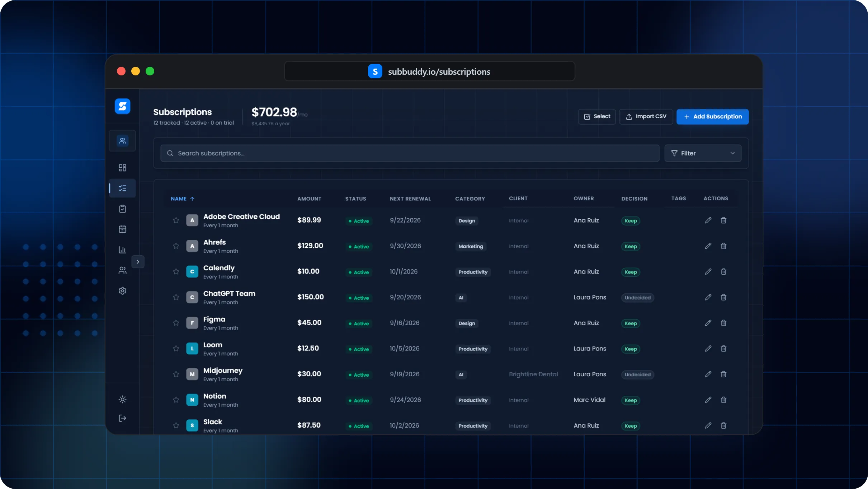Click the Search subscriptions field
This screenshot has width=868, height=489.
tap(410, 153)
